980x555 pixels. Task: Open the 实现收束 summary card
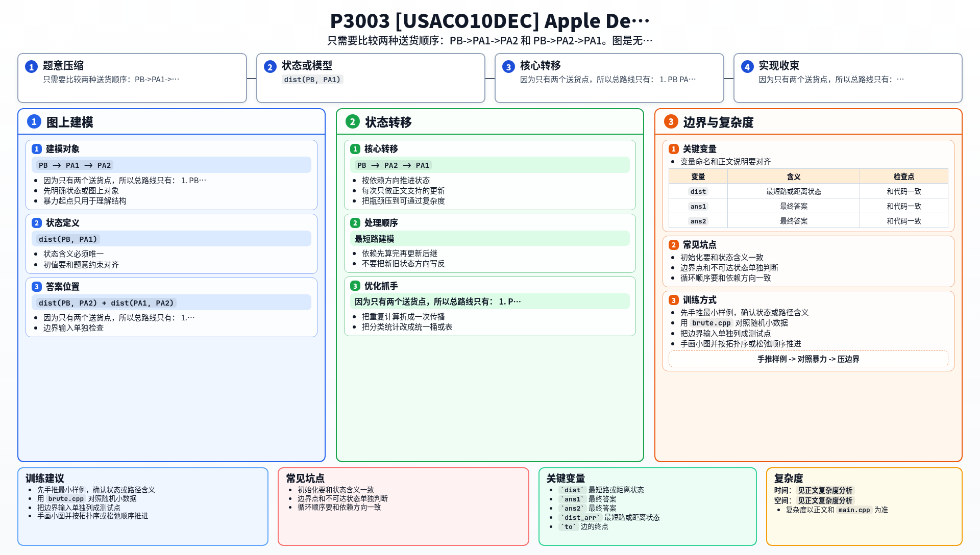pyautogui.click(x=848, y=78)
